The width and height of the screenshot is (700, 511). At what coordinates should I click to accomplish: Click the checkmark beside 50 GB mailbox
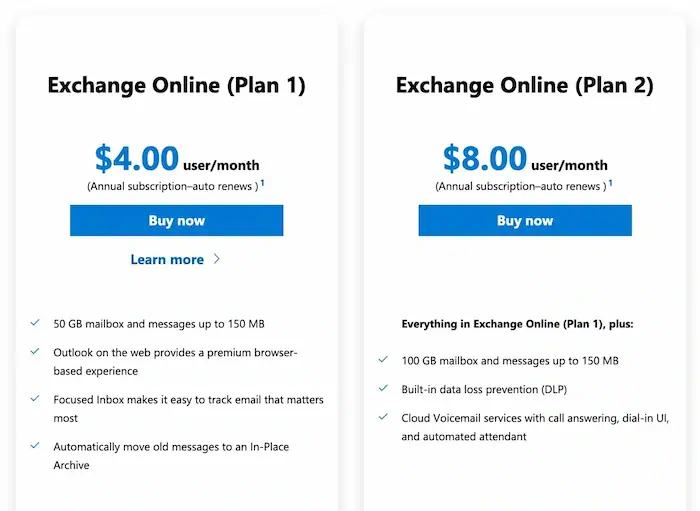point(35,324)
